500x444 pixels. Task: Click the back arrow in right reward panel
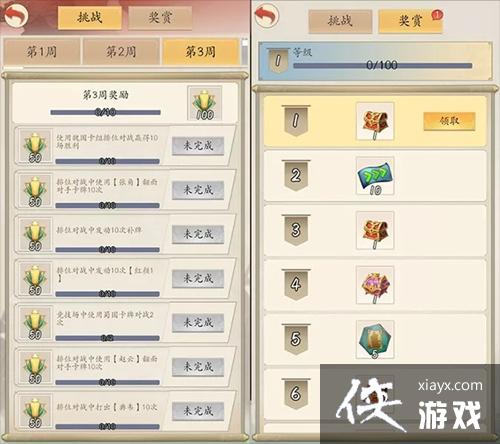[267, 15]
